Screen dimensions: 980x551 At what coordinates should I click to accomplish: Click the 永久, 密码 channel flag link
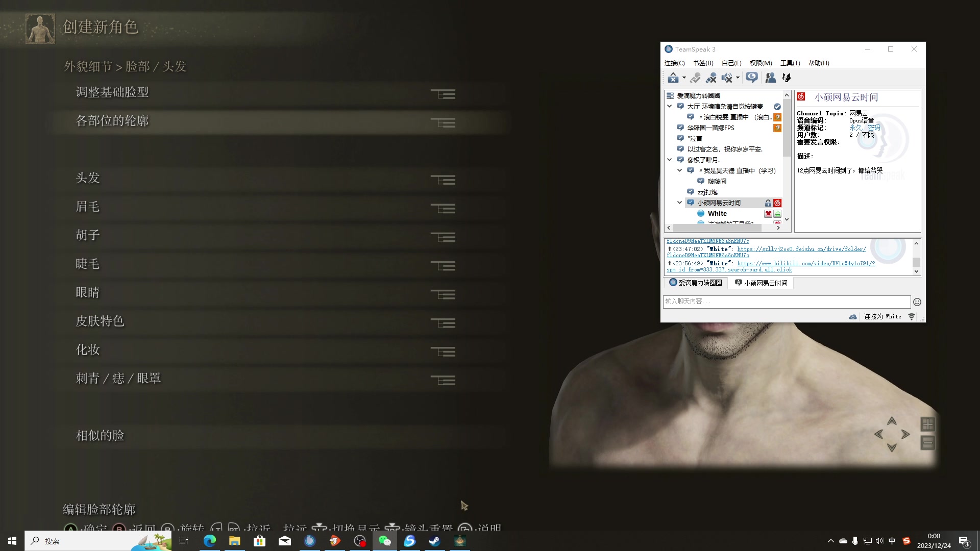pyautogui.click(x=865, y=128)
